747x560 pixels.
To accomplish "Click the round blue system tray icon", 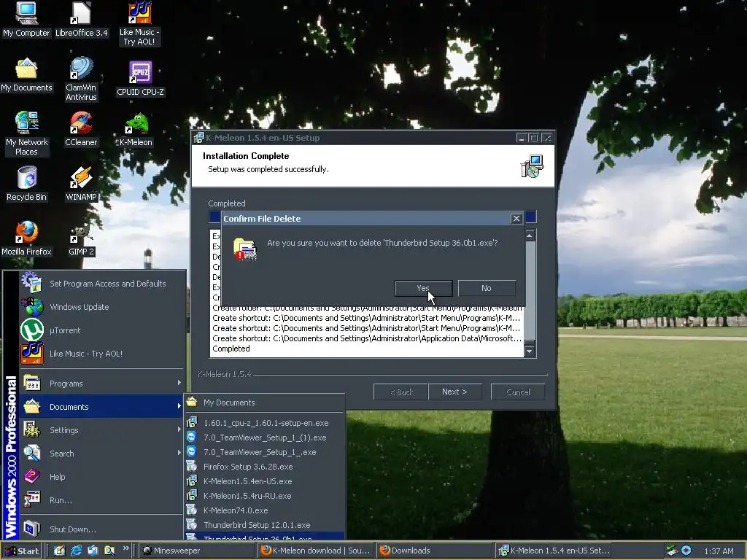I will click(x=686, y=551).
